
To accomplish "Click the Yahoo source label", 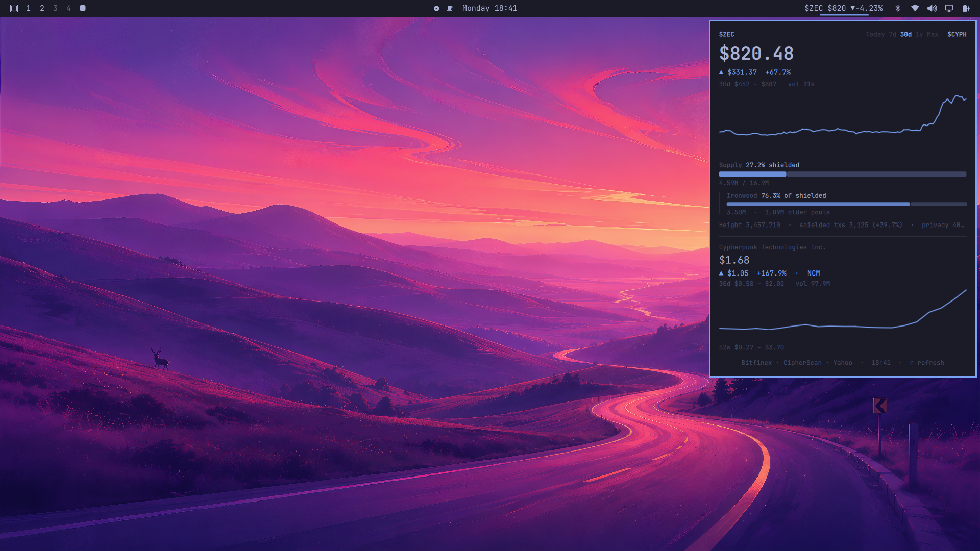I will (842, 363).
